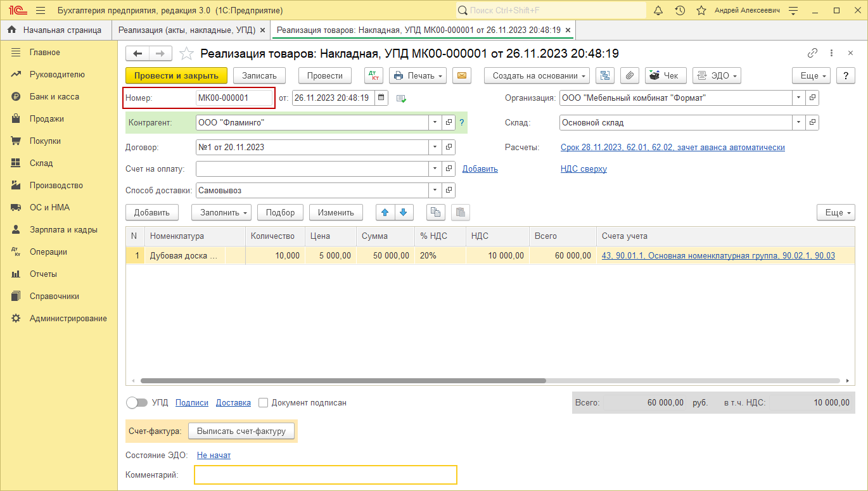The width and height of the screenshot is (868, 491).
Task: Open related documents structure icon
Action: click(605, 75)
